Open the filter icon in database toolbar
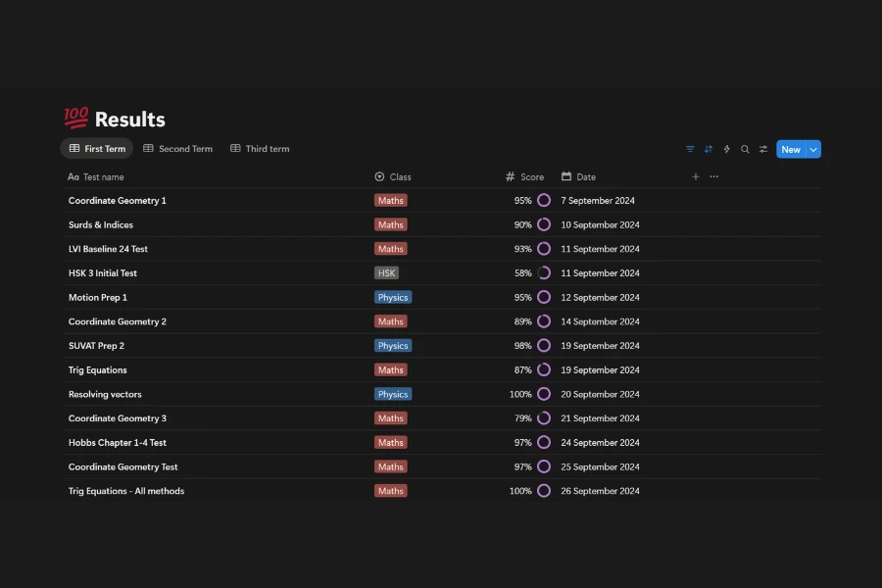The width and height of the screenshot is (882, 588). [x=690, y=149]
